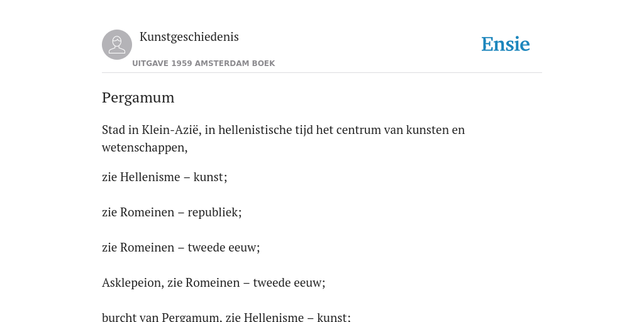Click the horizontal divider under the header
This screenshot has width=644, height=322.
coord(322,73)
